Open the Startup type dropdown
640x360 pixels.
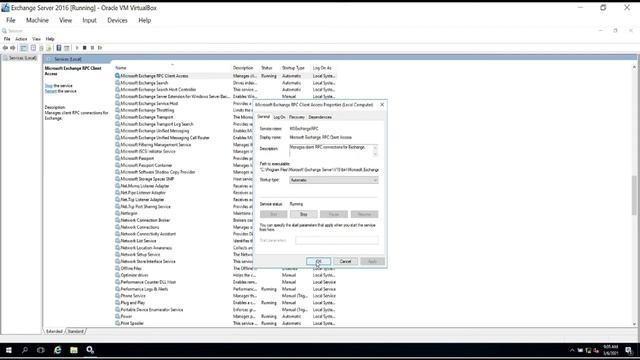tap(334, 180)
